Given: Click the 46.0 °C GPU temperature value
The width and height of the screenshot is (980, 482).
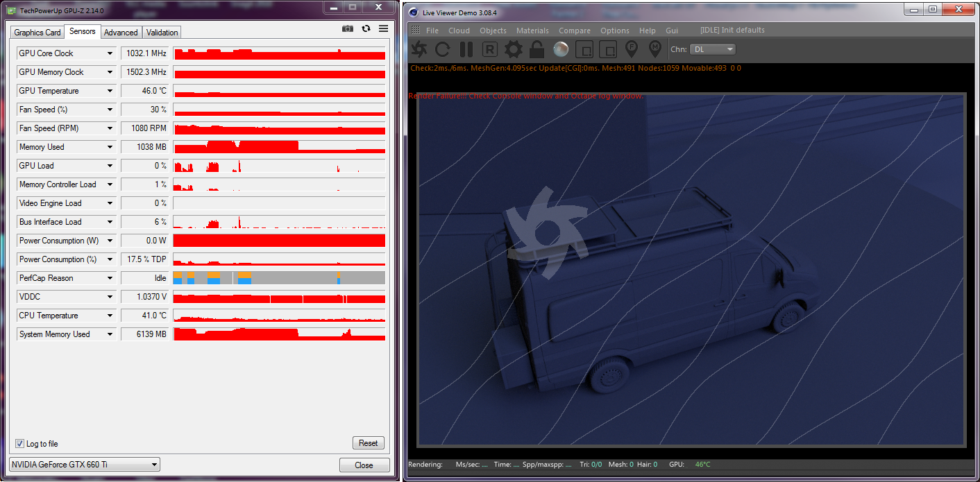Looking at the screenshot, I should point(144,91).
